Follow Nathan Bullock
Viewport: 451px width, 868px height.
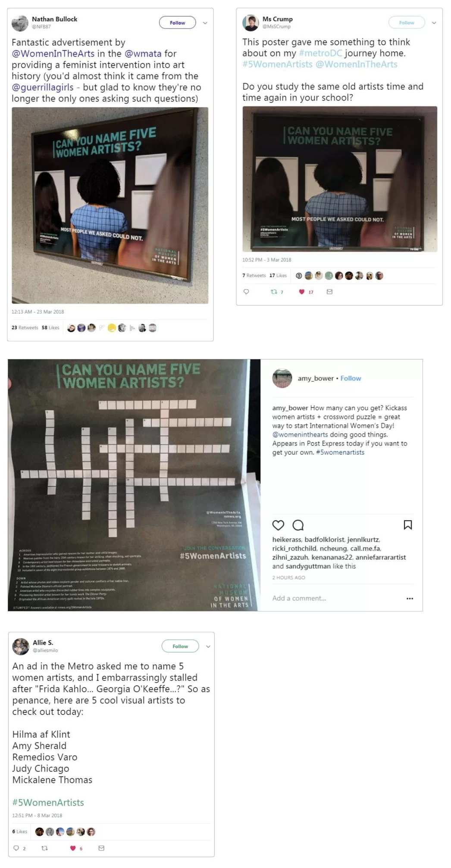[177, 22]
